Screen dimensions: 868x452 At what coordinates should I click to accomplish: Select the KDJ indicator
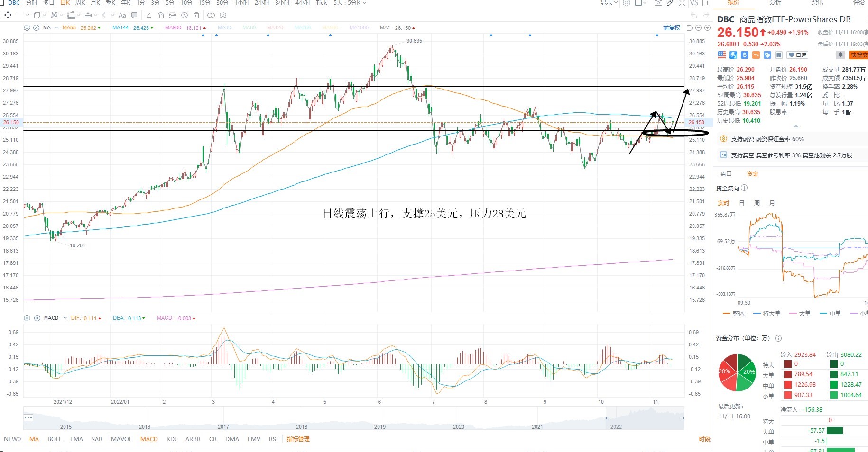(x=171, y=439)
